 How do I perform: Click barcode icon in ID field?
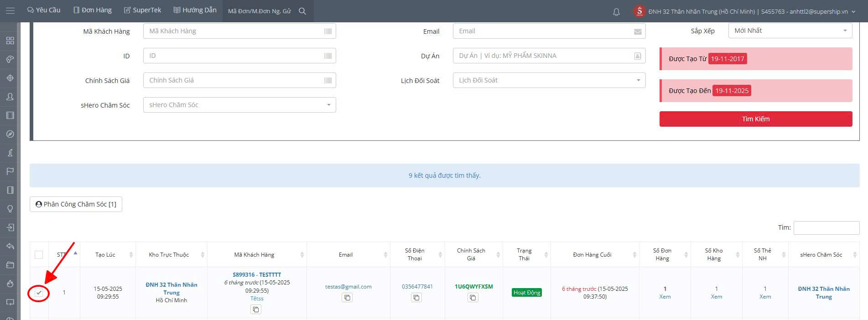(328, 56)
